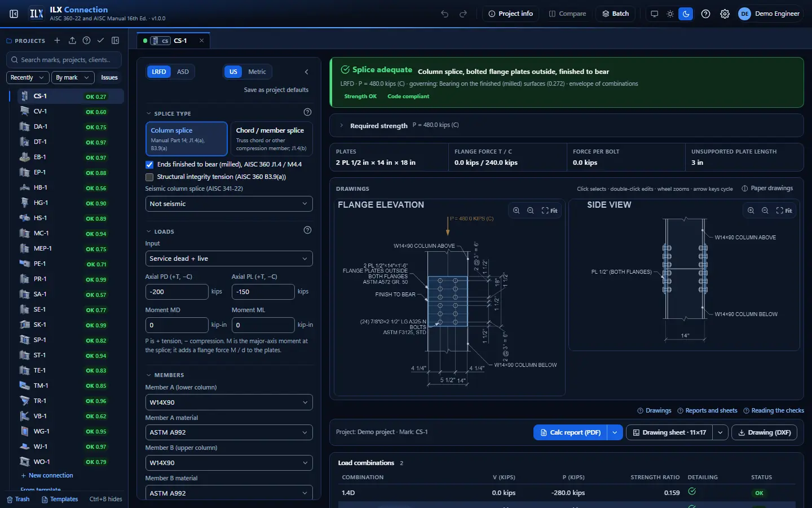Viewport: 812px width, 508px height.
Task: Expand the Required strength row
Action: pyautogui.click(x=567, y=125)
